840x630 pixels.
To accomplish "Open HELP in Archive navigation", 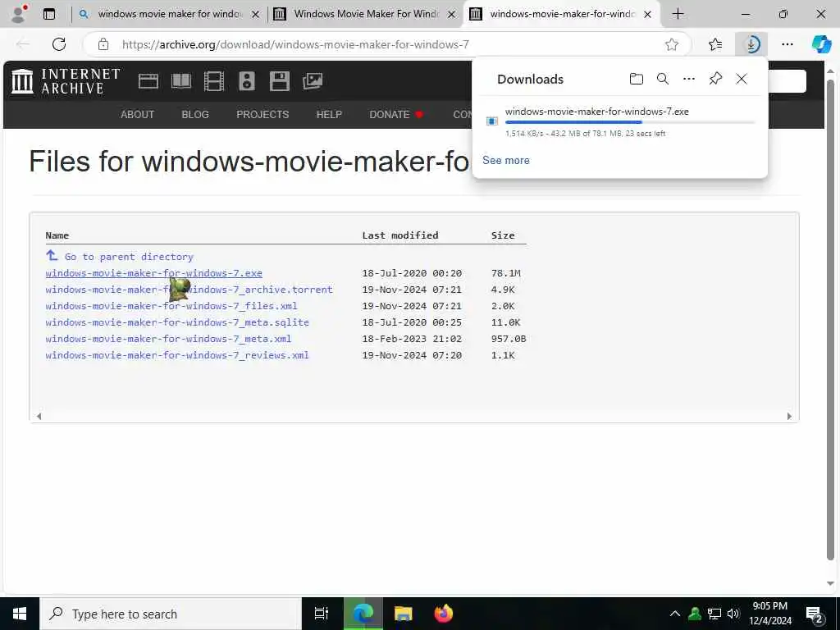I will coord(329,115).
